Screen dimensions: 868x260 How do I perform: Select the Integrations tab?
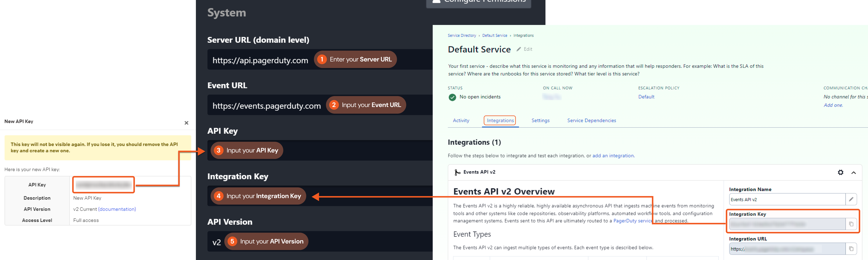coord(500,120)
